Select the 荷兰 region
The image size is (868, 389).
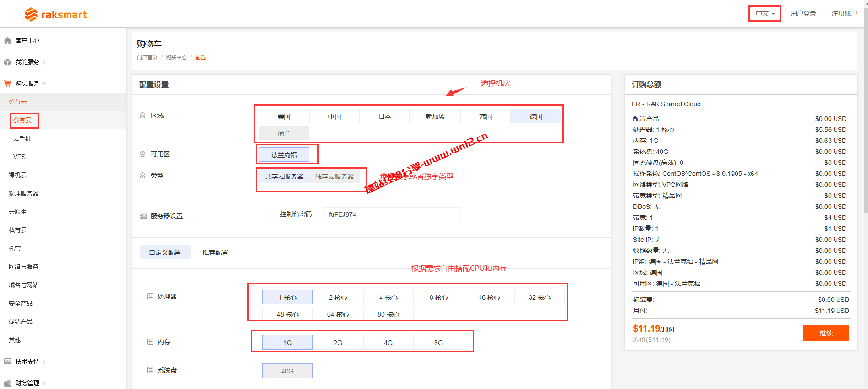point(284,133)
